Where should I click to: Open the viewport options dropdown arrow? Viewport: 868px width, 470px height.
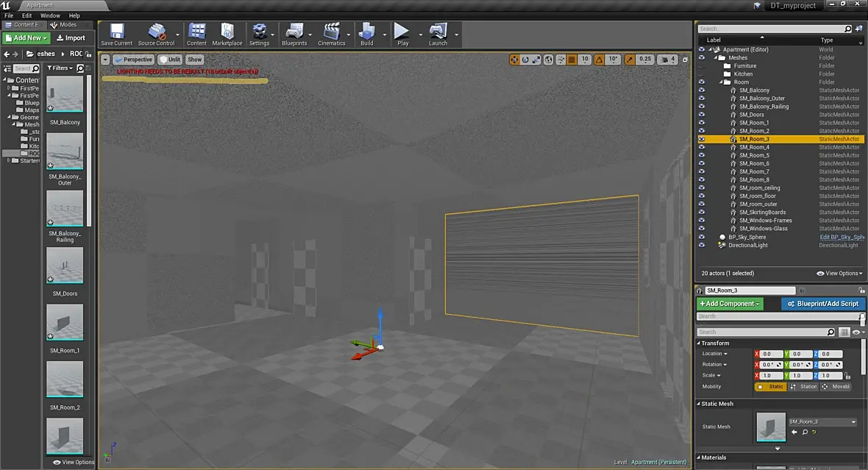[105, 60]
